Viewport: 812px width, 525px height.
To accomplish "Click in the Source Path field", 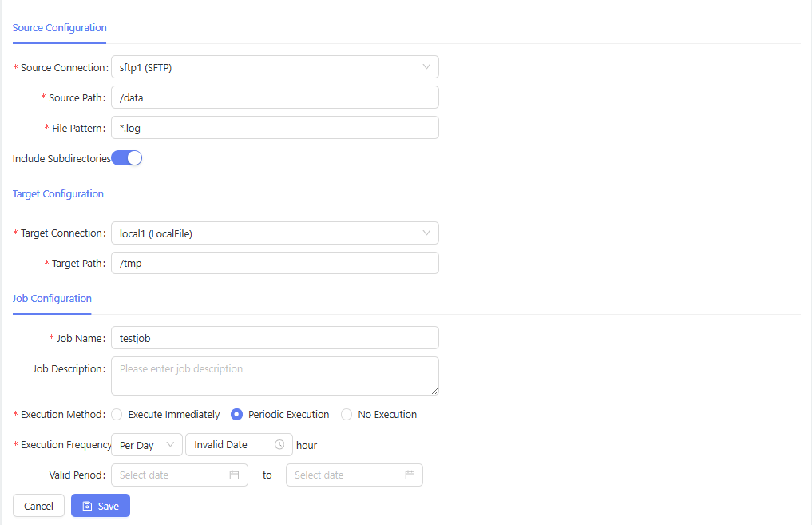I will [275, 97].
